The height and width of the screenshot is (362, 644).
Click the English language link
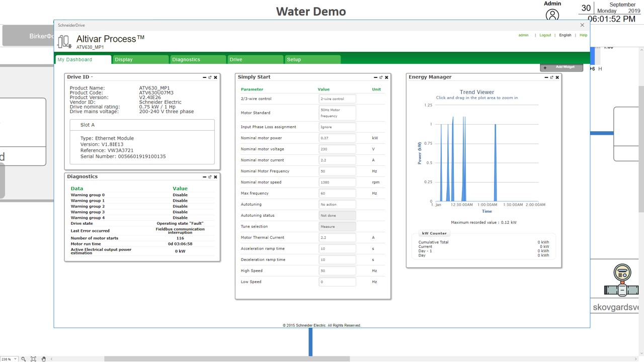(565, 35)
